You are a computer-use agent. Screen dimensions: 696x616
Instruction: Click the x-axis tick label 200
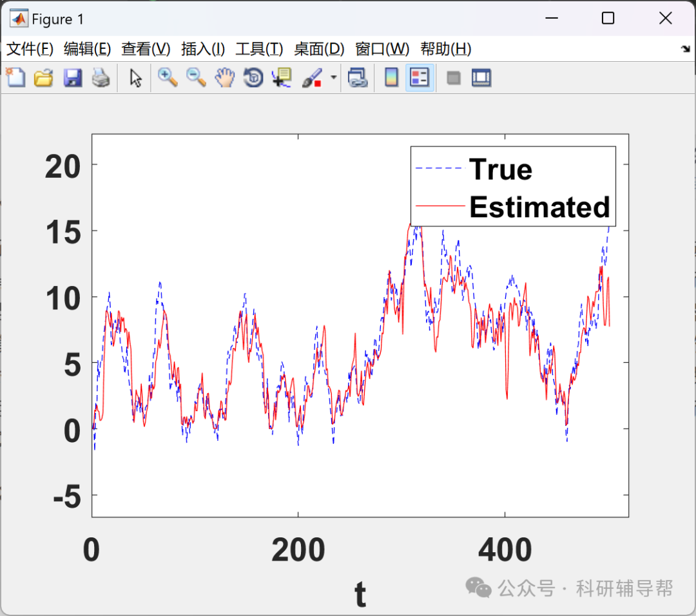298,550
